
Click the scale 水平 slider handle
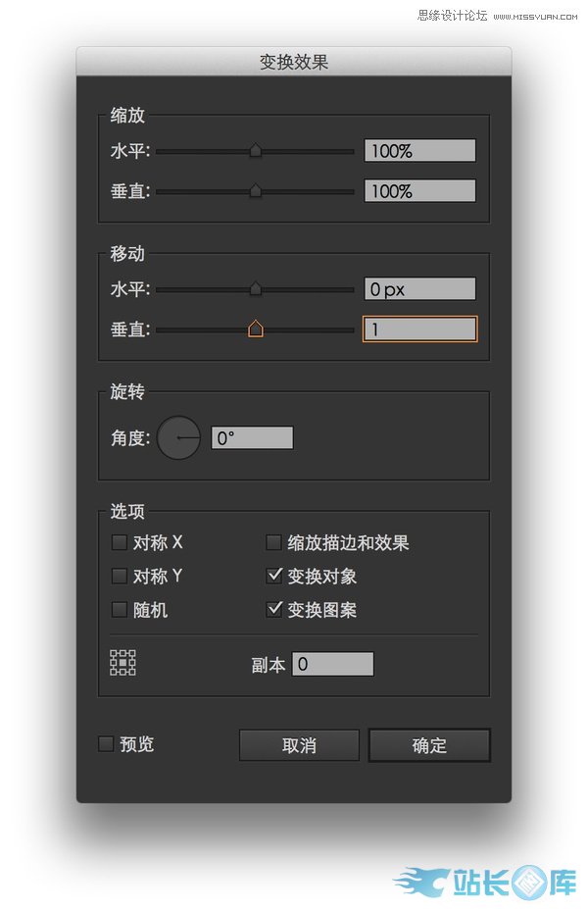pos(256,150)
